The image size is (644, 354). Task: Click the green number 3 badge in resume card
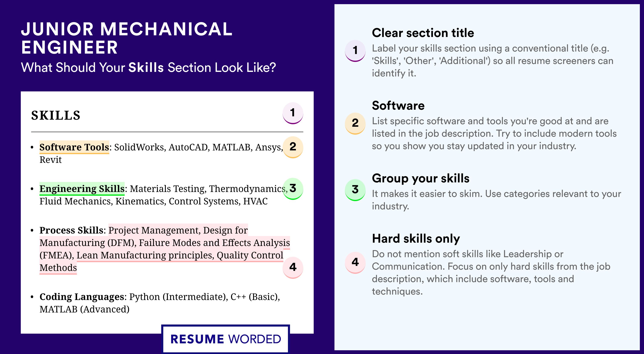coord(293,188)
